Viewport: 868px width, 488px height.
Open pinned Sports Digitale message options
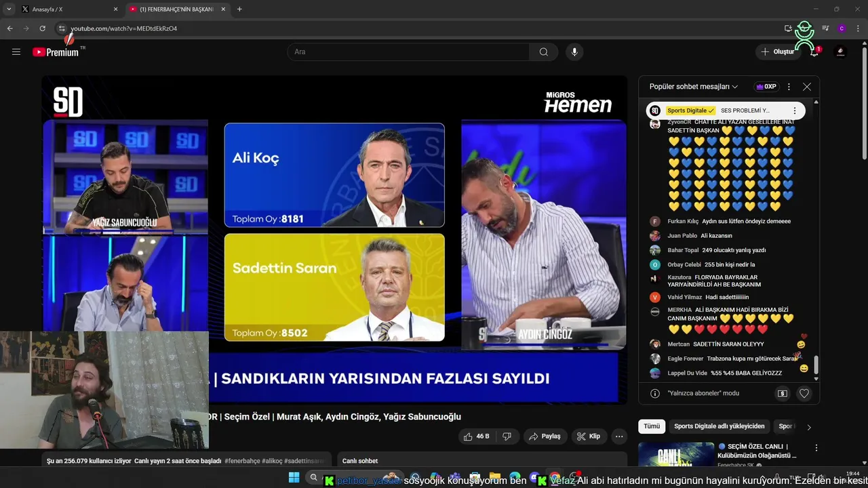pos(795,110)
